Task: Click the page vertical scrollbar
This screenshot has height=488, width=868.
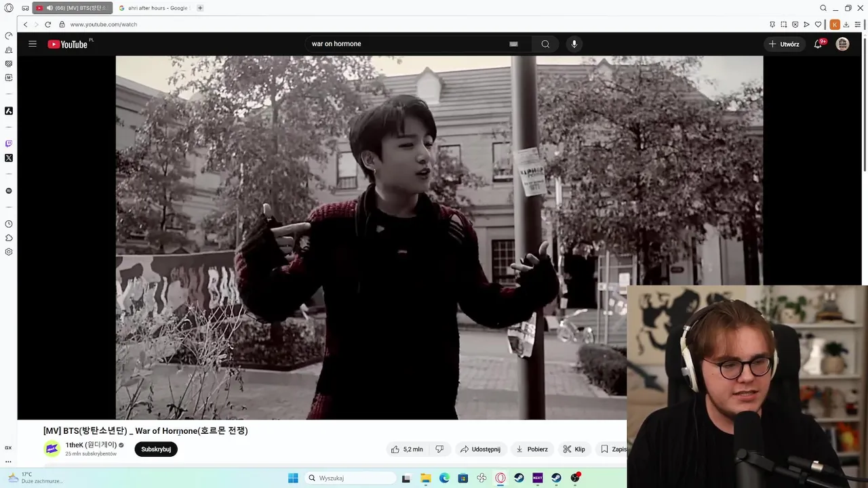Action: (865, 105)
